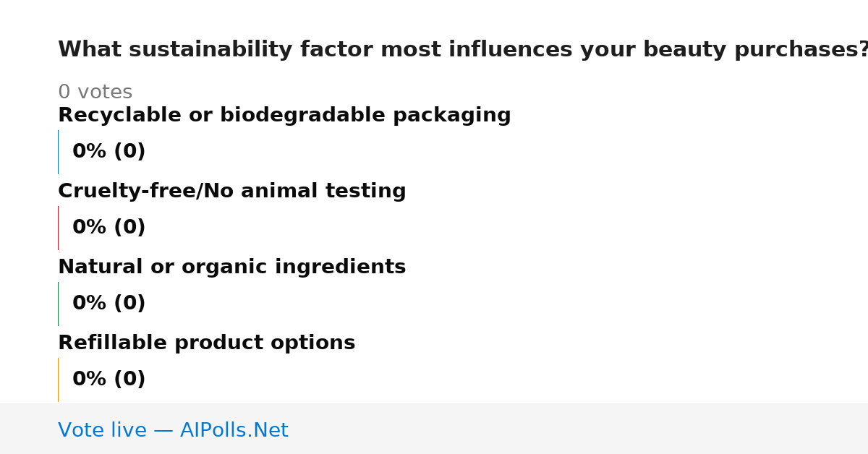Viewport: 868px width, 454px height.
Task: Choose Refillable product options label
Action: [x=207, y=343]
